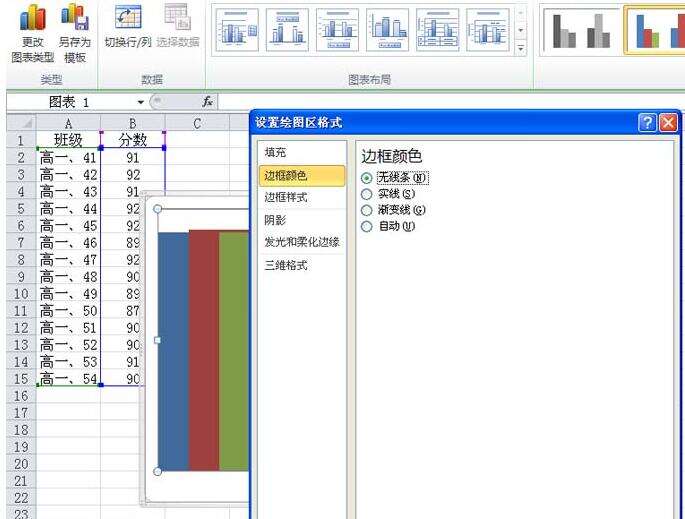This screenshot has width=685, height=519.
Task: Click cell with 高一、50
Action: [68, 311]
